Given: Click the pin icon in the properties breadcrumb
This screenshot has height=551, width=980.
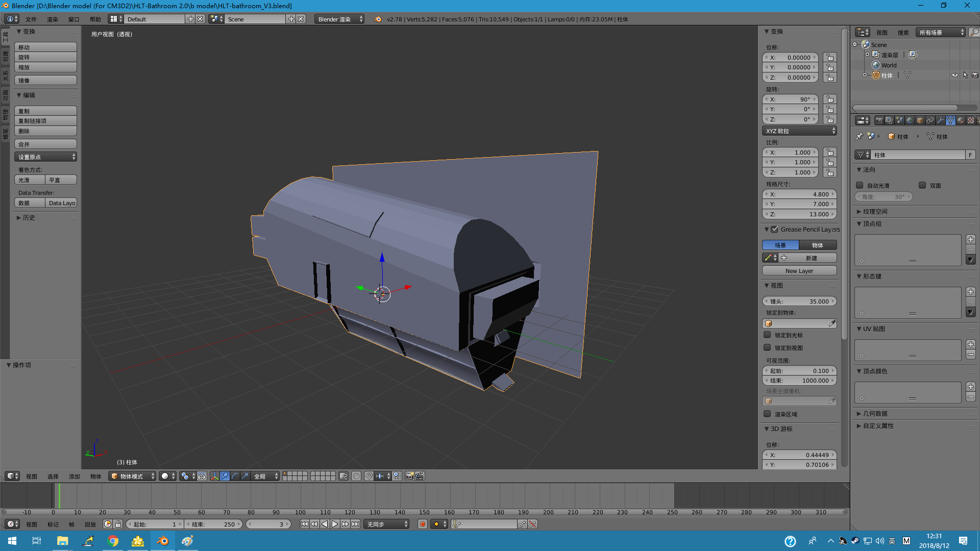Looking at the screenshot, I should pos(860,136).
